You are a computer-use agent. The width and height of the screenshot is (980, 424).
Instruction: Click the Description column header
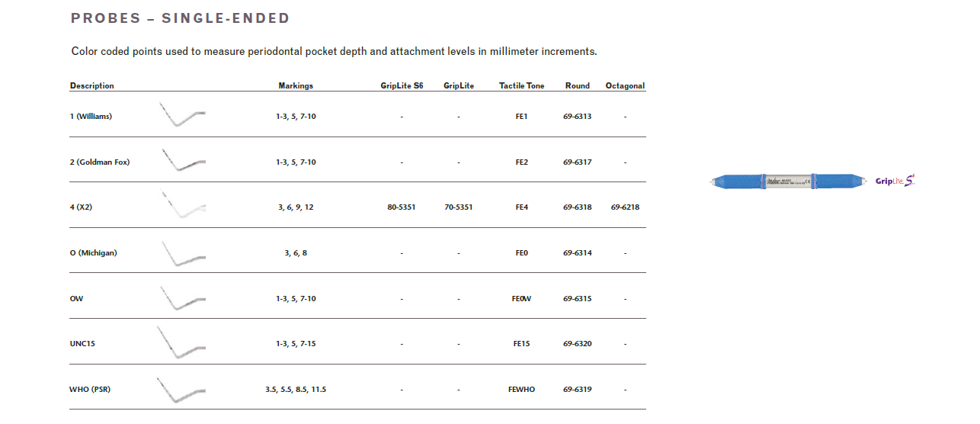pos(92,86)
